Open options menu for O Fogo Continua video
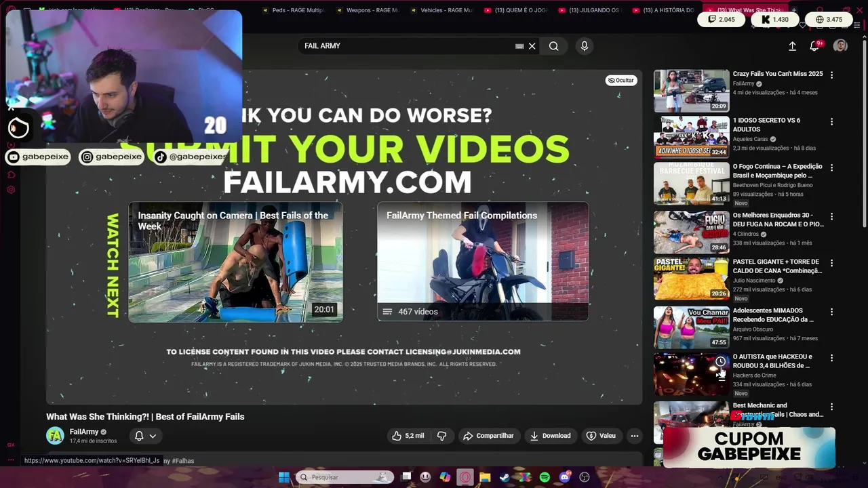 [x=832, y=167]
